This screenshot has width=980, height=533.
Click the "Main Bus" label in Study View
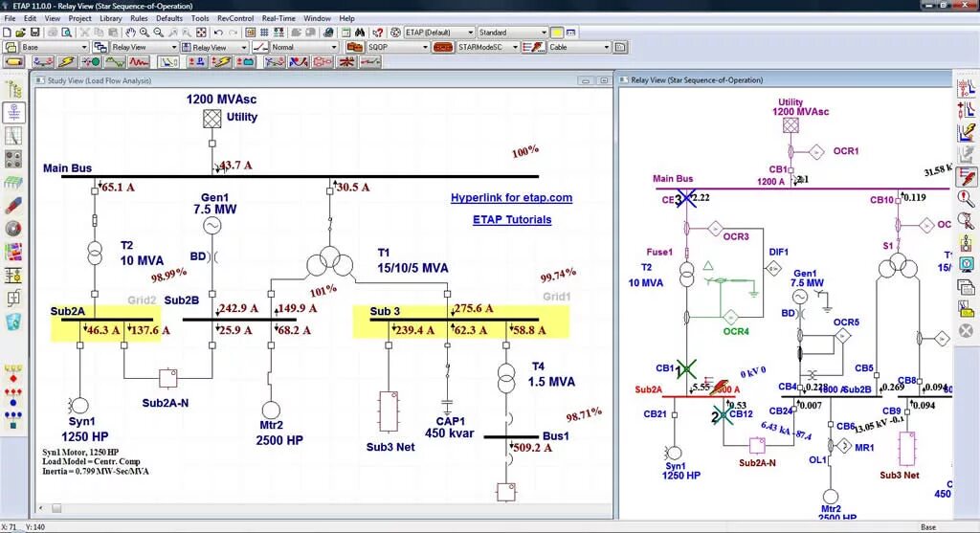coord(68,168)
